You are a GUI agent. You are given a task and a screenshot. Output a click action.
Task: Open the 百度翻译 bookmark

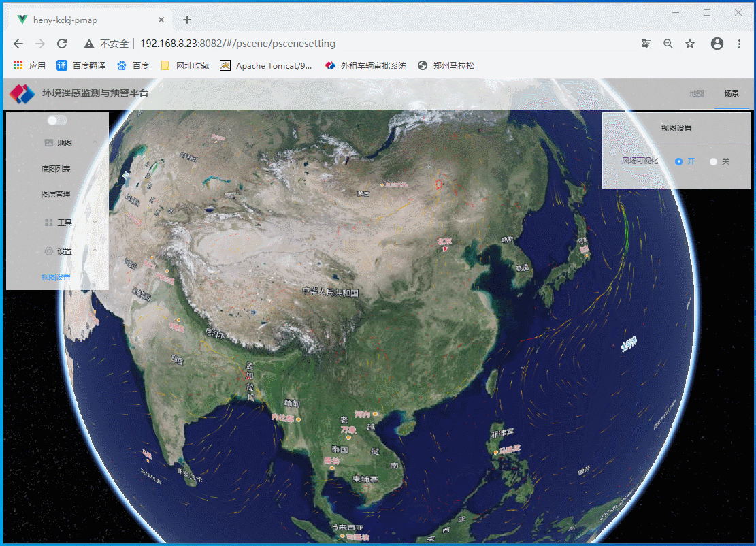(81, 65)
